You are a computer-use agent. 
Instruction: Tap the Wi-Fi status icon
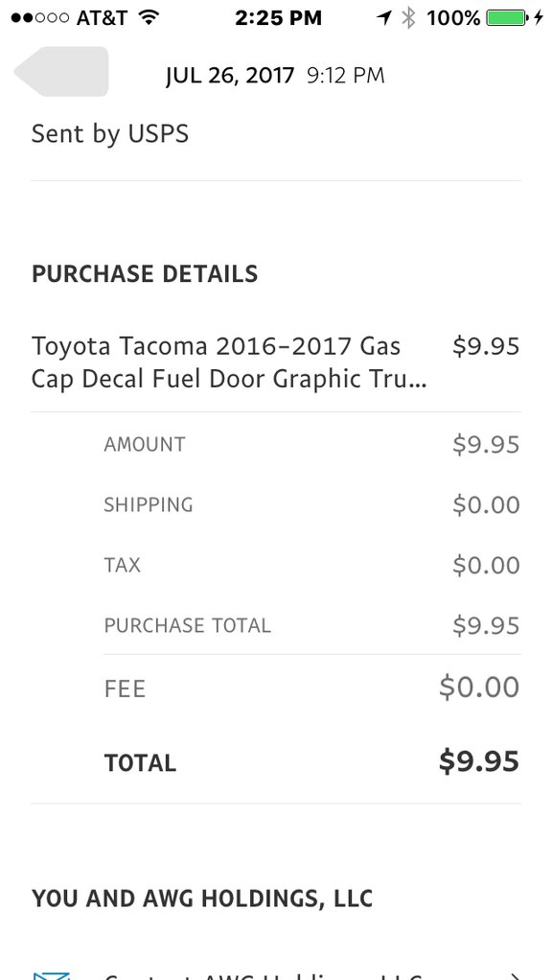148,17
